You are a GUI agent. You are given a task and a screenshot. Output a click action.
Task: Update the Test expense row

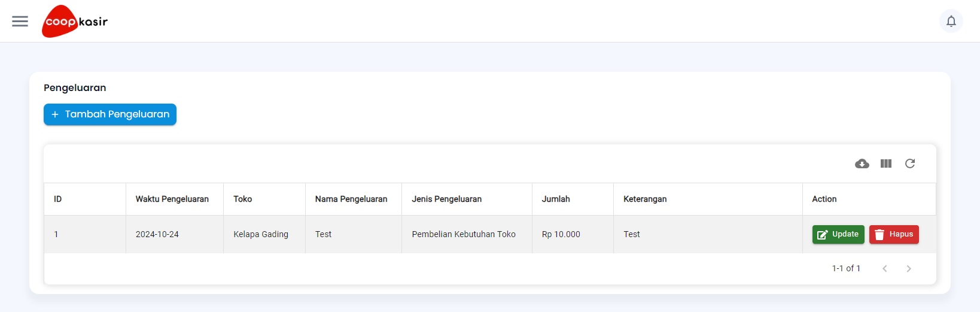point(838,234)
